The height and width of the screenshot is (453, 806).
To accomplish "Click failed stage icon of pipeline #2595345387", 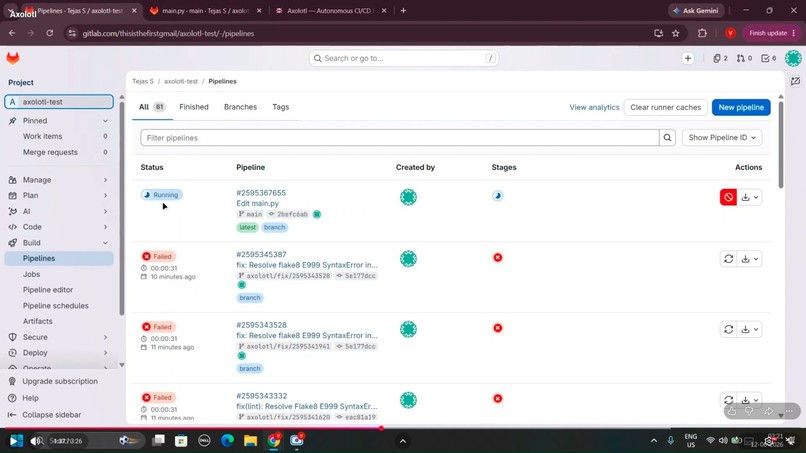I will tap(498, 258).
